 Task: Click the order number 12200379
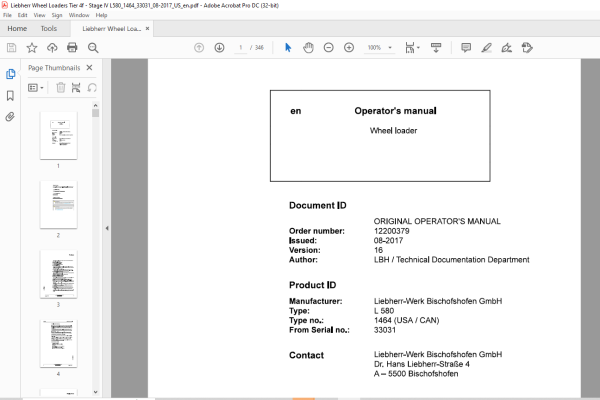pyautogui.click(x=391, y=231)
